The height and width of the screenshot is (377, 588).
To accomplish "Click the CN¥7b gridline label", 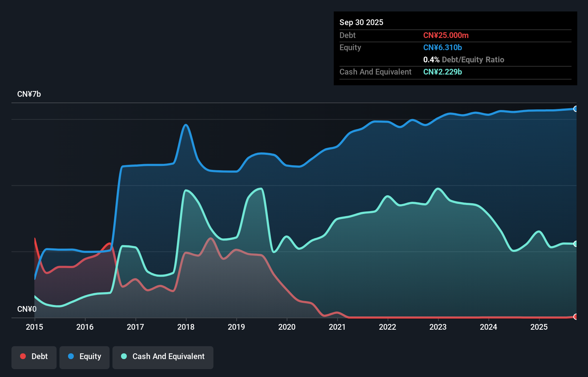I will (x=29, y=94).
